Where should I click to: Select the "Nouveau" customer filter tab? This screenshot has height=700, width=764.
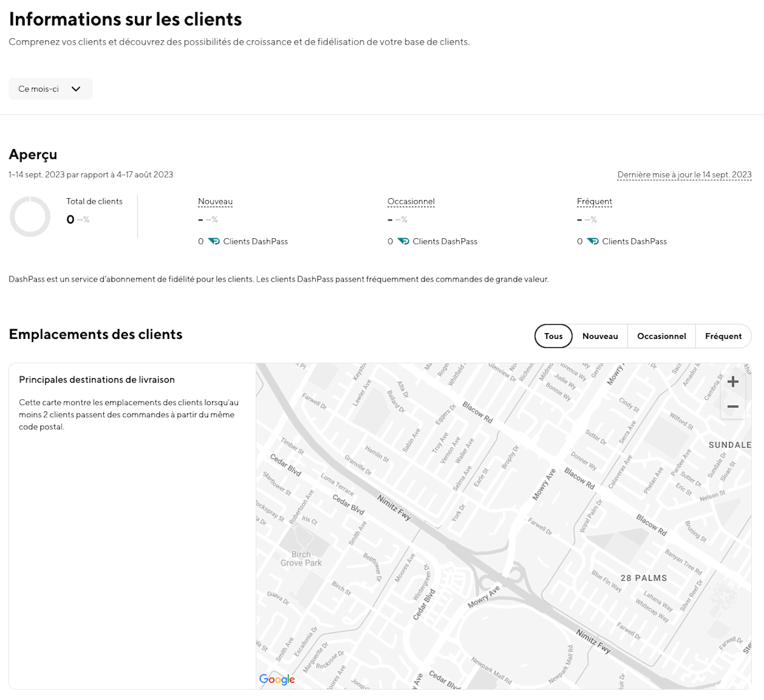tap(600, 336)
